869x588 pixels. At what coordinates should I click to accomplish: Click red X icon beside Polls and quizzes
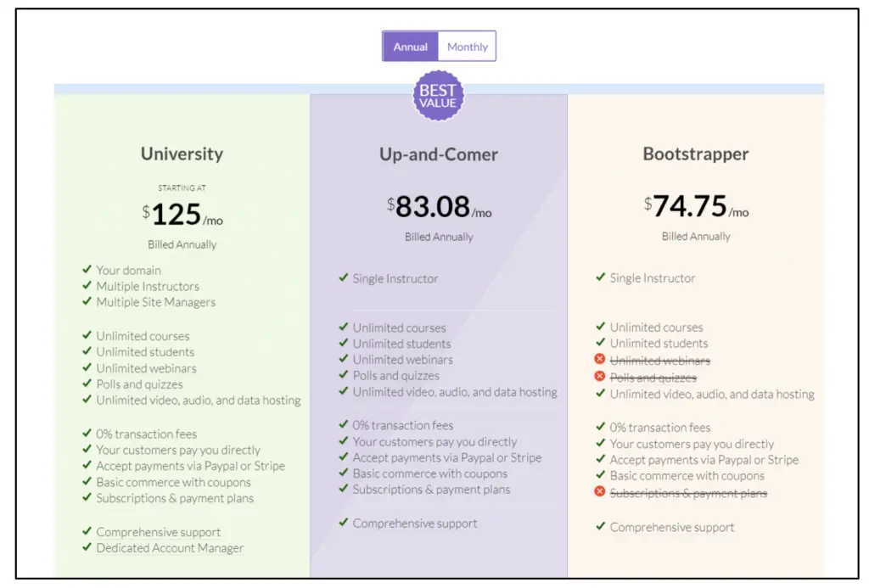[600, 377]
